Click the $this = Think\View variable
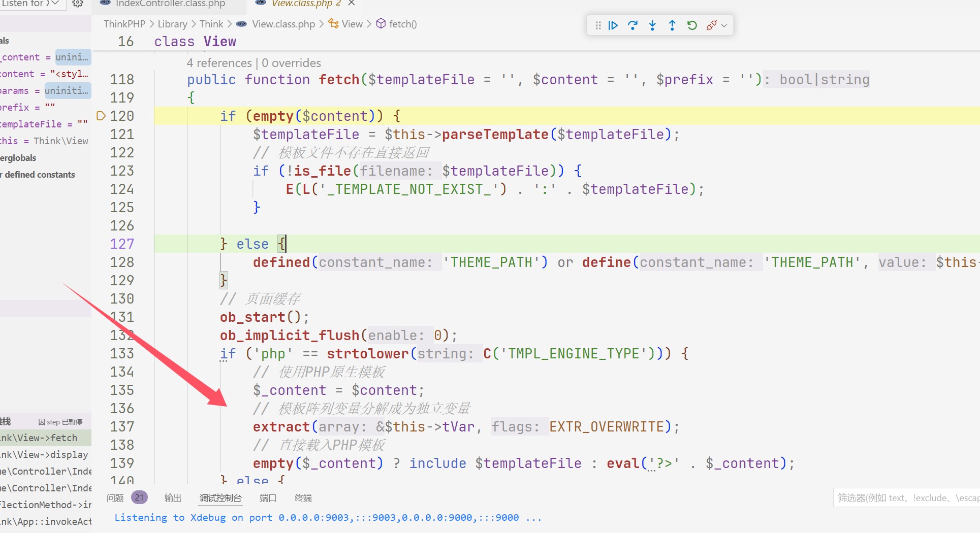This screenshot has height=533, width=980. point(46,141)
